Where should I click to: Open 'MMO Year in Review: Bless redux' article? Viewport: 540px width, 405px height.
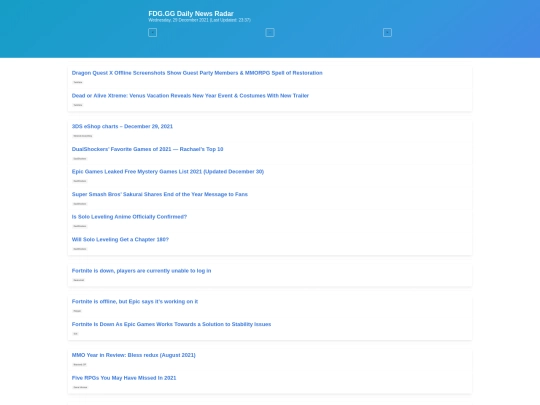(x=134, y=355)
